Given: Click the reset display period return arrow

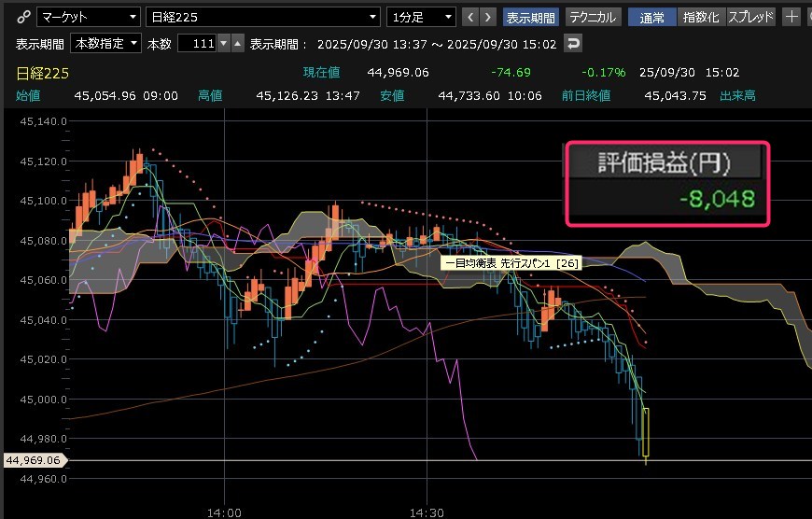Looking at the screenshot, I should [x=574, y=44].
